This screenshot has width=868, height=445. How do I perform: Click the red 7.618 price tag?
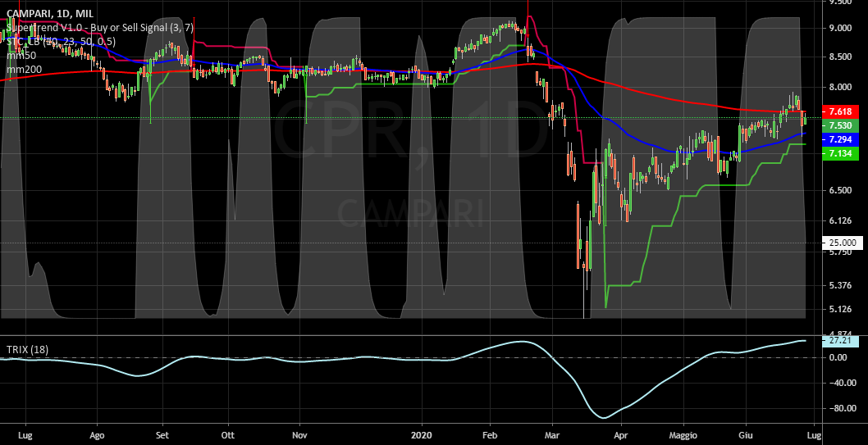pos(840,112)
